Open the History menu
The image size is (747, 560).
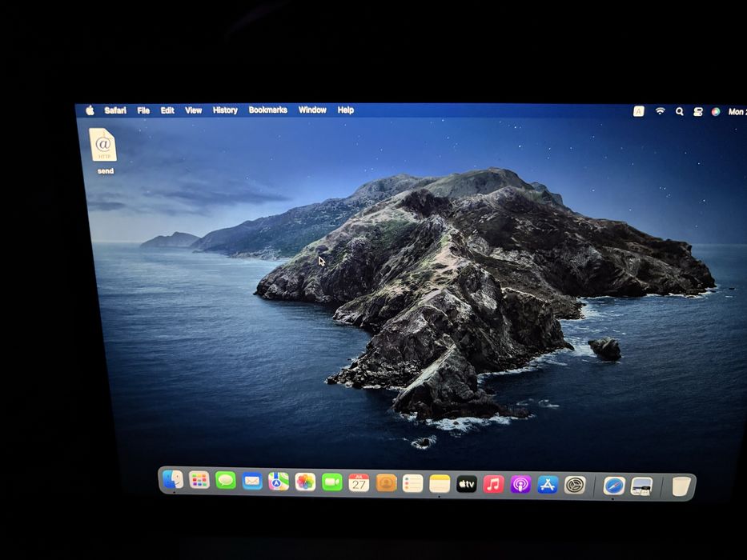point(225,110)
